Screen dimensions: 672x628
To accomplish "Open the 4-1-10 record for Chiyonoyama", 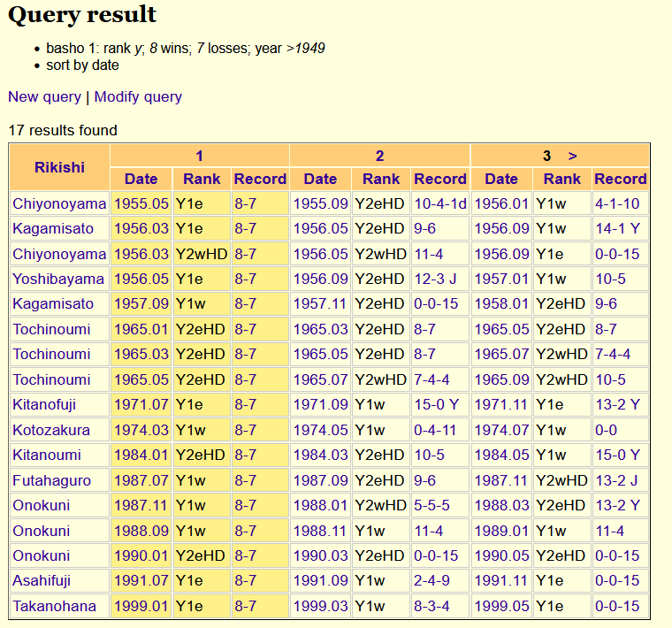I will pyautogui.click(x=617, y=203).
